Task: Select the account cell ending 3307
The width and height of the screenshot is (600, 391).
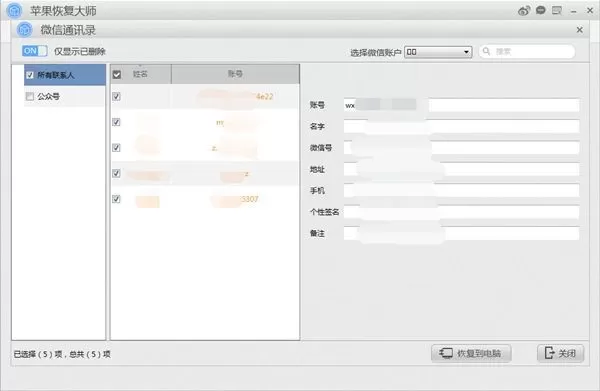Action: tap(235, 199)
